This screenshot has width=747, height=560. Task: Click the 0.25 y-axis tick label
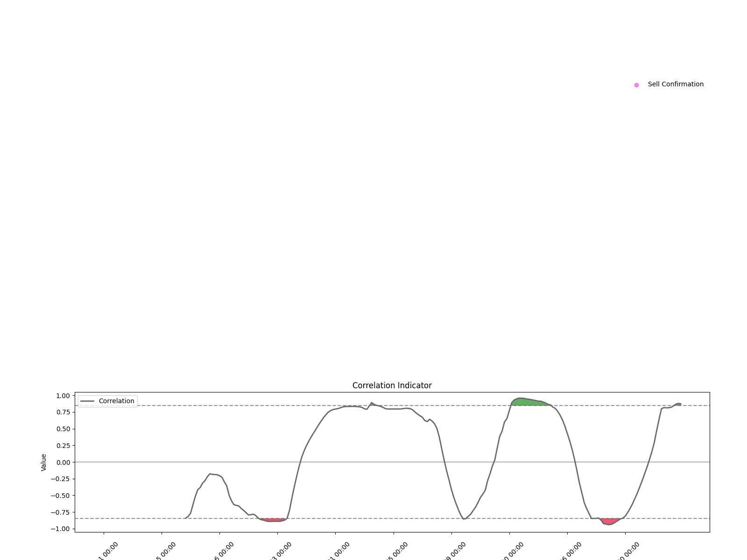[x=63, y=446]
